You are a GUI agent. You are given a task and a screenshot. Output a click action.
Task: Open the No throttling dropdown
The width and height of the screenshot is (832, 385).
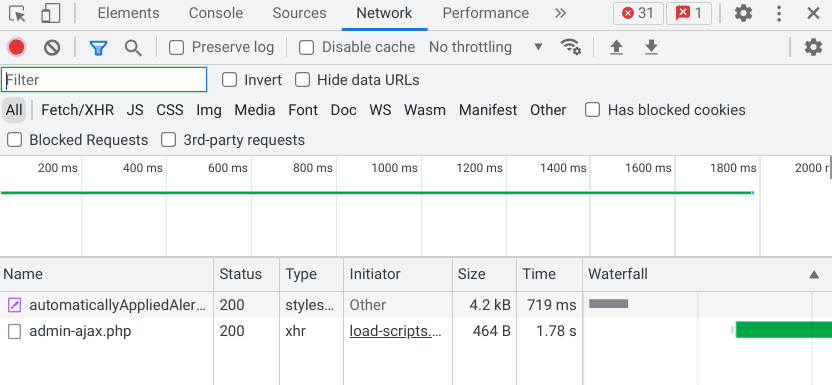[486, 47]
